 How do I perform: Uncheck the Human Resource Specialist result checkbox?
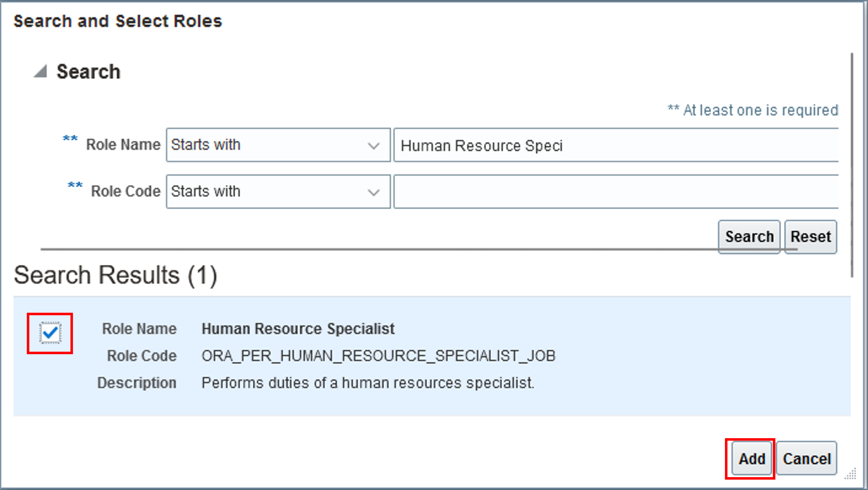point(50,333)
